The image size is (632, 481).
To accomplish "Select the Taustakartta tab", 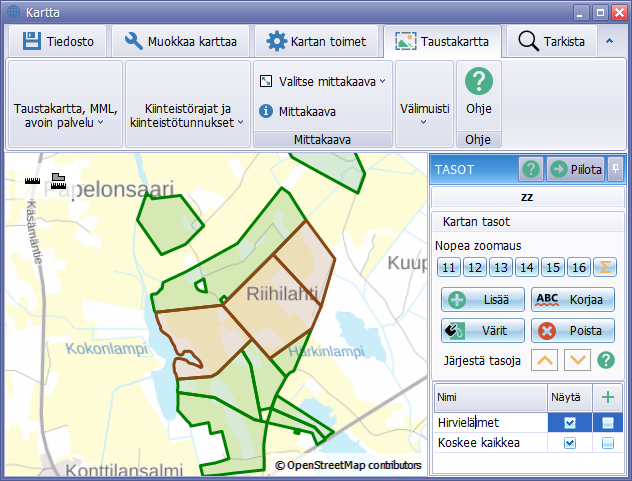I will coord(442,41).
